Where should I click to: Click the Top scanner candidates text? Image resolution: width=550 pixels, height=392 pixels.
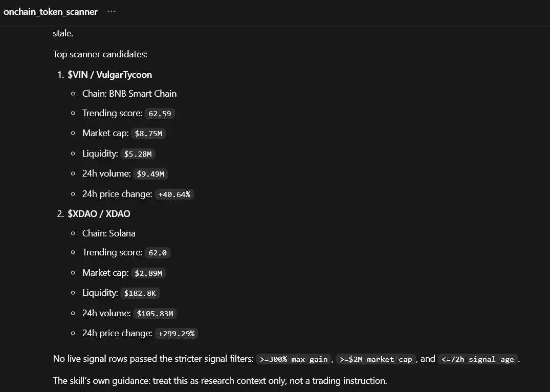100,54
